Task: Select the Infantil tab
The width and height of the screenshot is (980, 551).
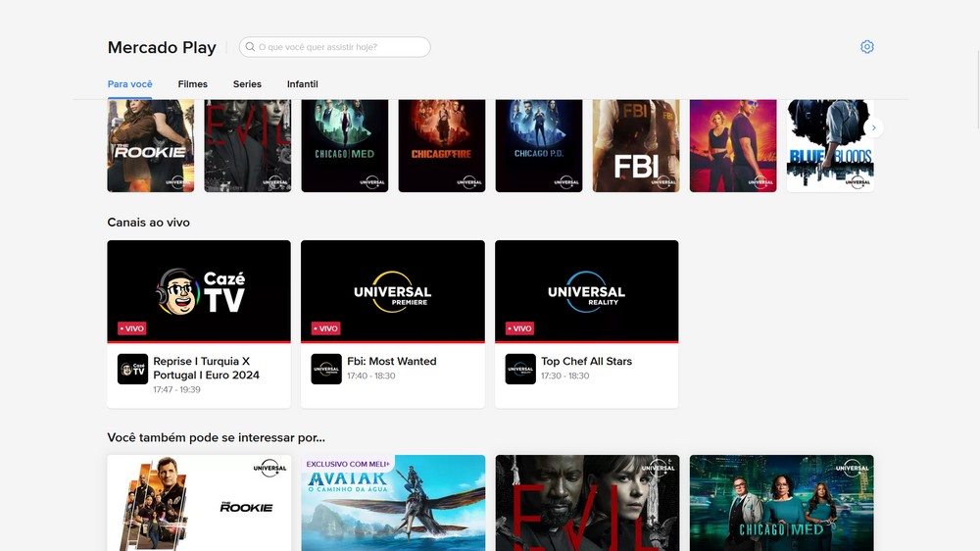Action: (x=302, y=84)
